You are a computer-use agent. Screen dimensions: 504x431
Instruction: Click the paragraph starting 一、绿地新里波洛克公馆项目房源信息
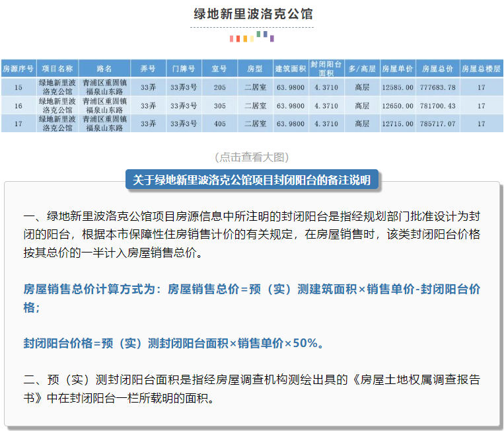pos(252,235)
